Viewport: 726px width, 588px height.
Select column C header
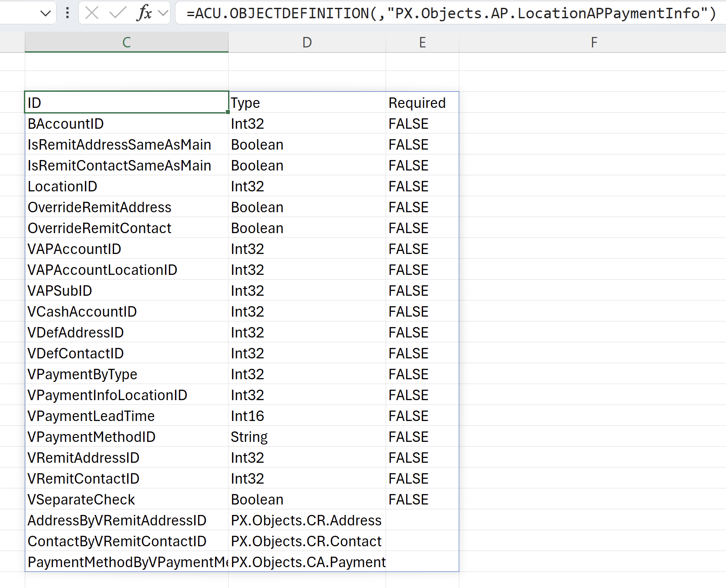126,42
